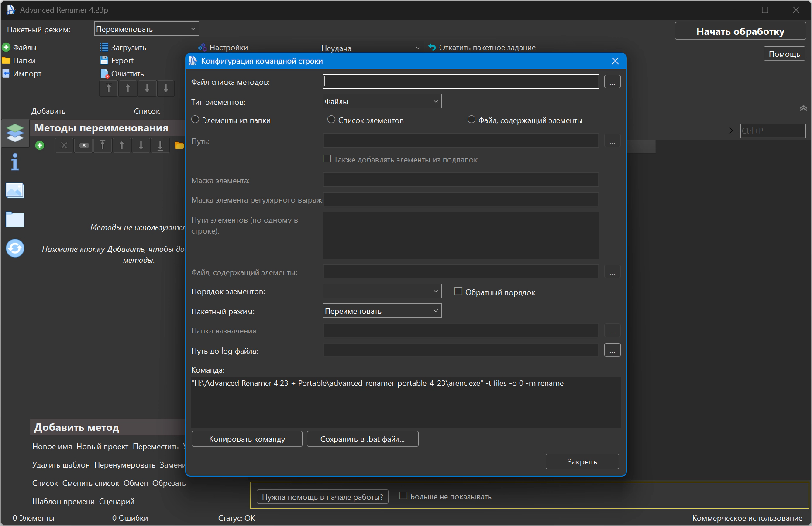Click the Export floppy disk icon
This screenshot has width=812, height=526.
(104, 60)
